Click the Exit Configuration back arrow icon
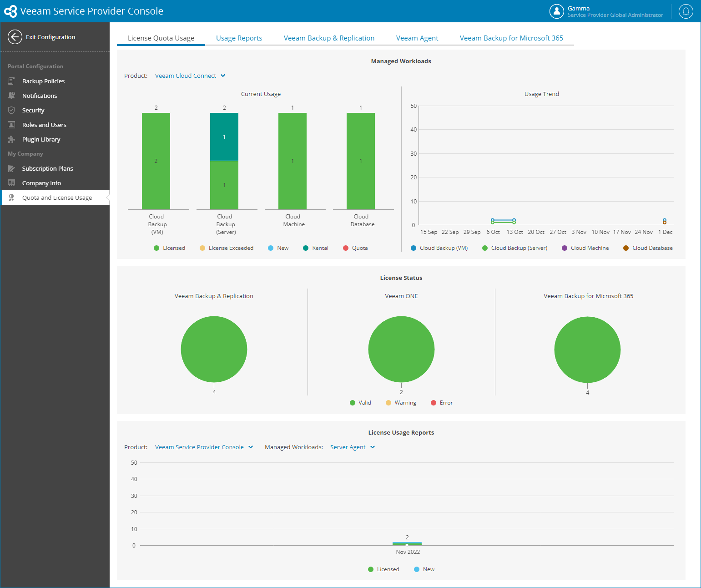 15,37
